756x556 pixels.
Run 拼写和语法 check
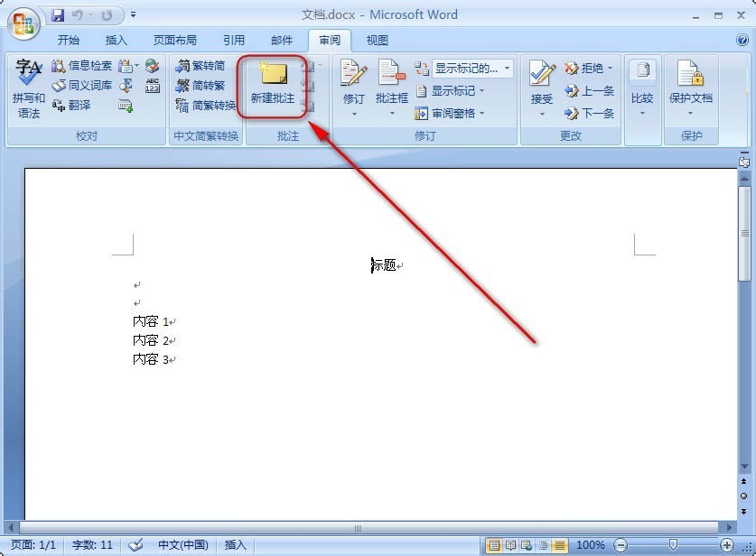[x=29, y=89]
